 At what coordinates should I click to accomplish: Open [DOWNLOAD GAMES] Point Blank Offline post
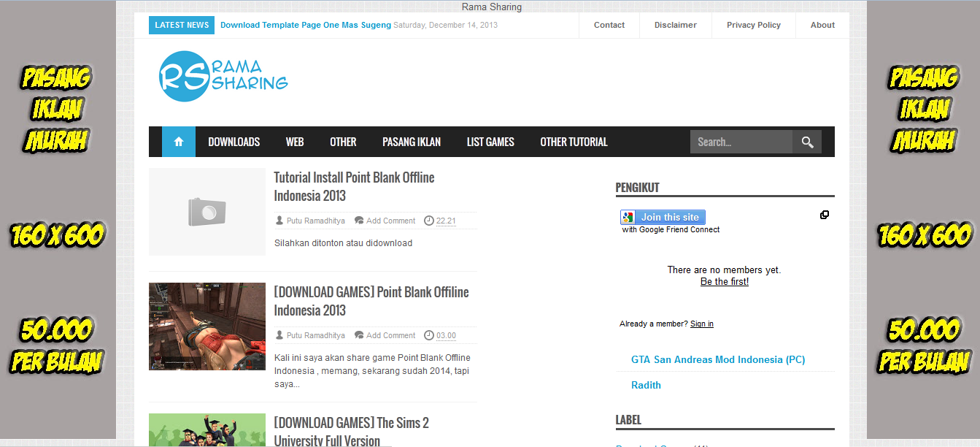coord(371,301)
